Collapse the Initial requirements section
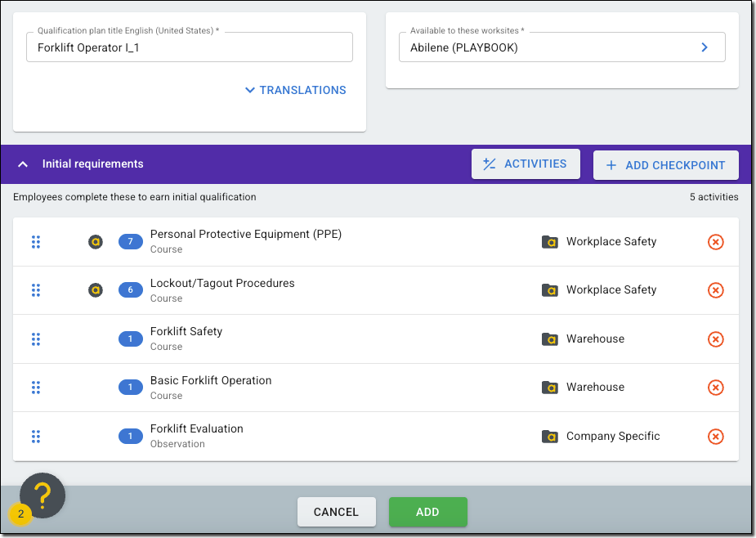The image size is (756, 538). coord(23,164)
